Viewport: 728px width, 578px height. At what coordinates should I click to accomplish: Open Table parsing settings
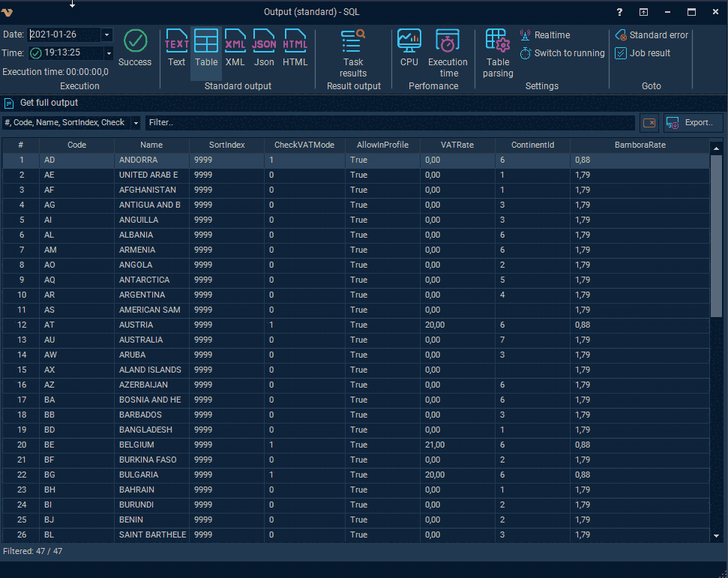[498, 52]
